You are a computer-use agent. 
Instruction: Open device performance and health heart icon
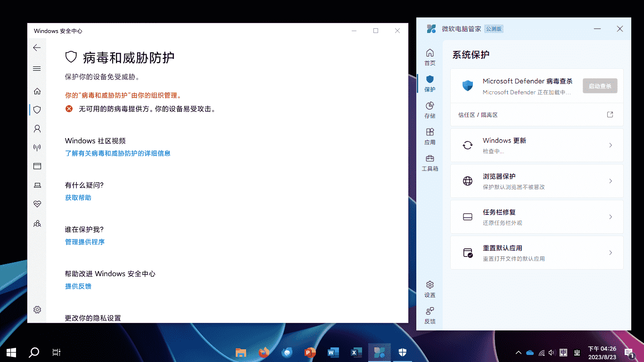coord(37,204)
